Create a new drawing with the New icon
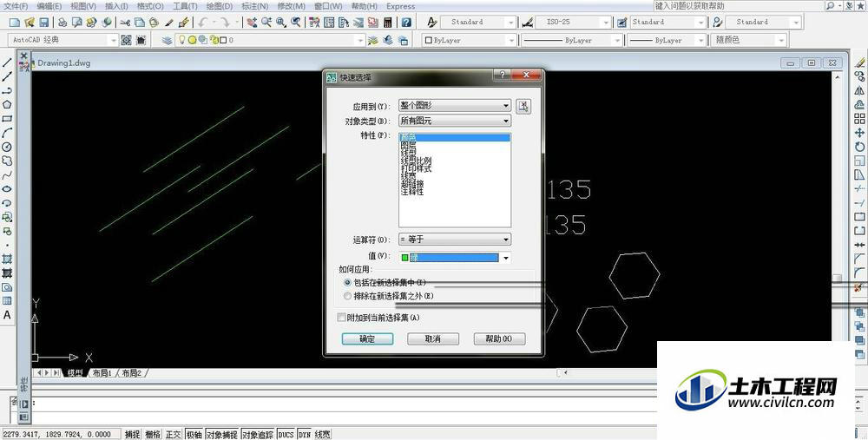The width and height of the screenshot is (868, 440). tap(15, 23)
